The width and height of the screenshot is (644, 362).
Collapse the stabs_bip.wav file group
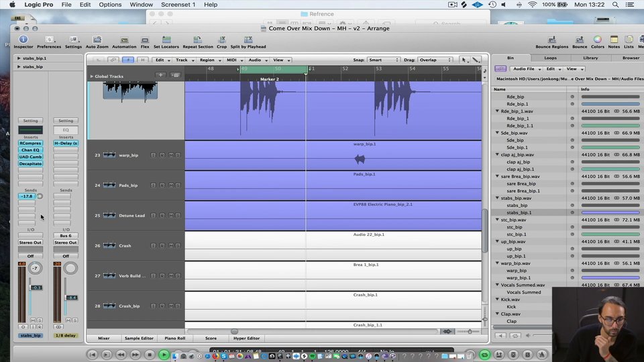[x=497, y=198]
